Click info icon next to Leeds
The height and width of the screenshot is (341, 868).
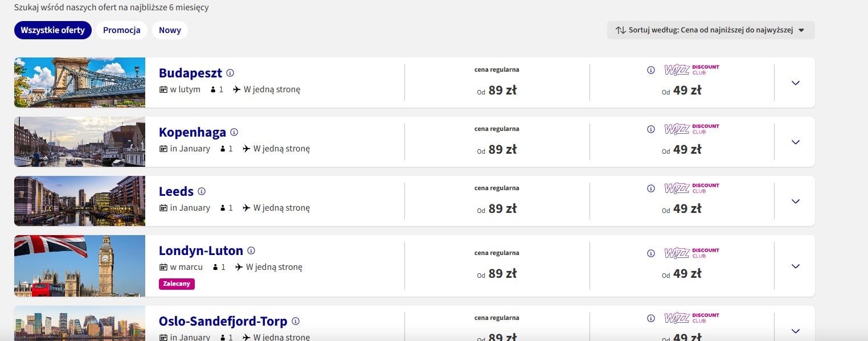coord(201,191)
